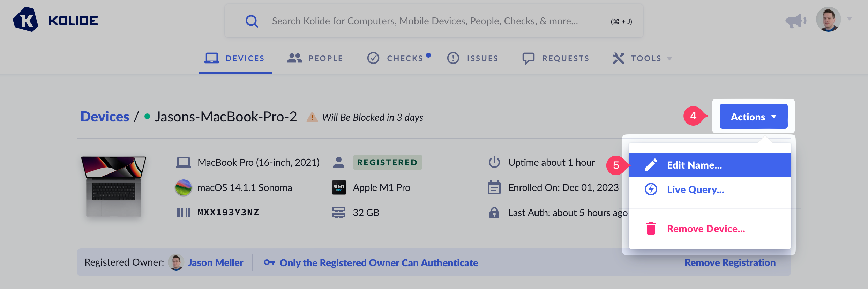Click the lightning bolt Live Query icon

click(x=651, y=190)
